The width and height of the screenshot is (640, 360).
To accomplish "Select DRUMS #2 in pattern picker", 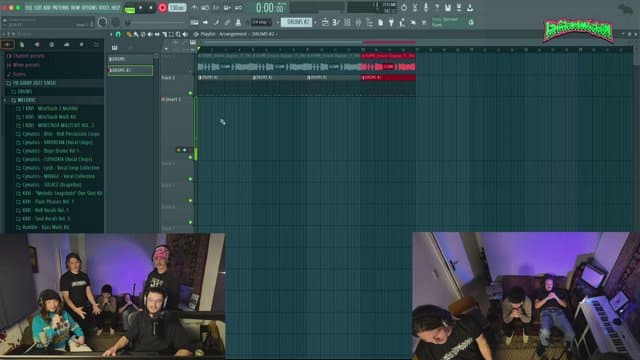I will pyautogui.click(x=130, y=70).
